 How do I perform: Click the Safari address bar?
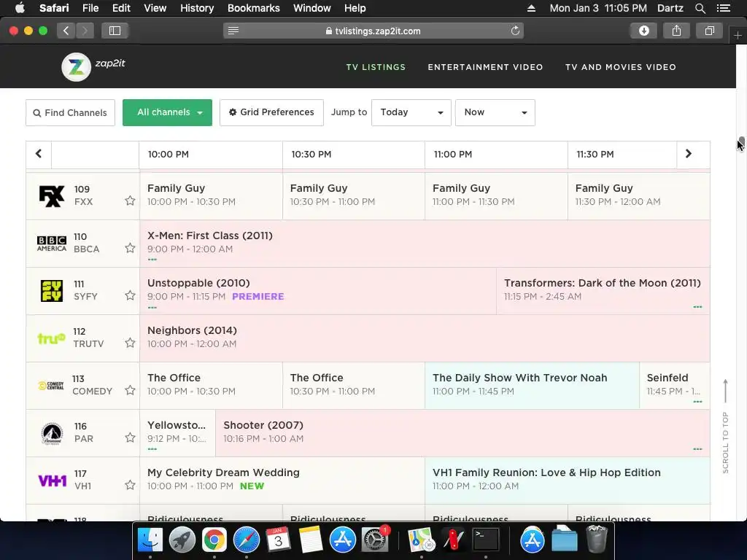coord(373,31)
